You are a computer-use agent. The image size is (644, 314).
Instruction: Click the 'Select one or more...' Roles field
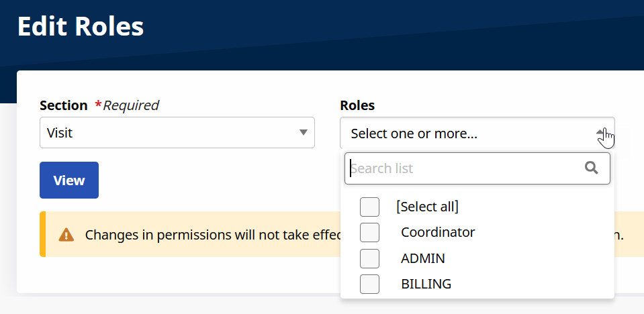coord(463,134)
